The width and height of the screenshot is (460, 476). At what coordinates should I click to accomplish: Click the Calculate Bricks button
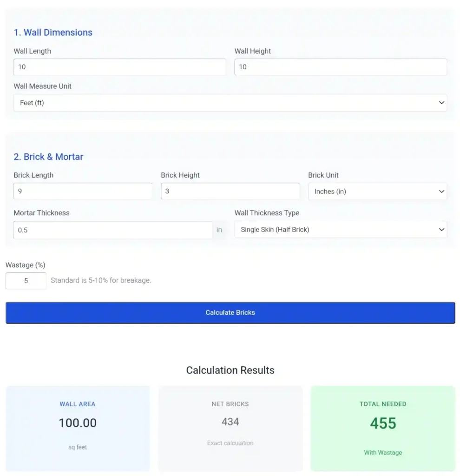230,312
